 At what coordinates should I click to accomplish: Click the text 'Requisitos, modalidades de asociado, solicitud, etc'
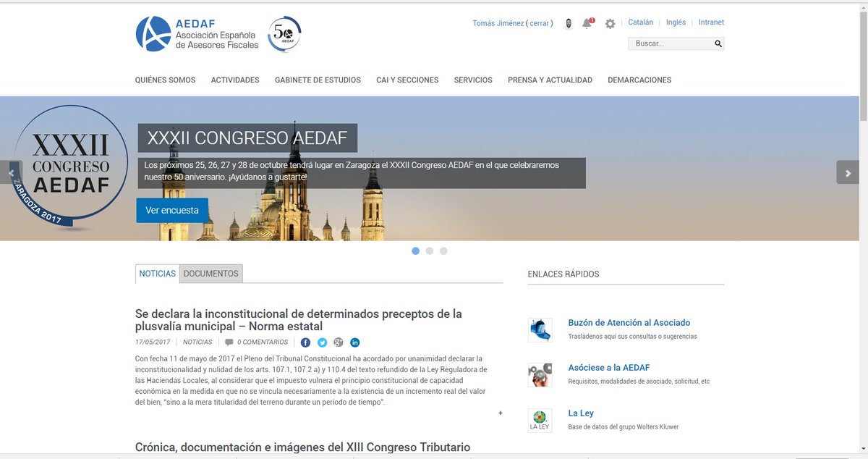click(x=639, y=382)
